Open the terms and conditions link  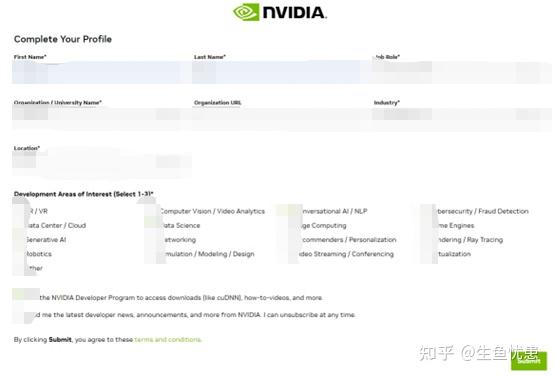tap(168, 340)
